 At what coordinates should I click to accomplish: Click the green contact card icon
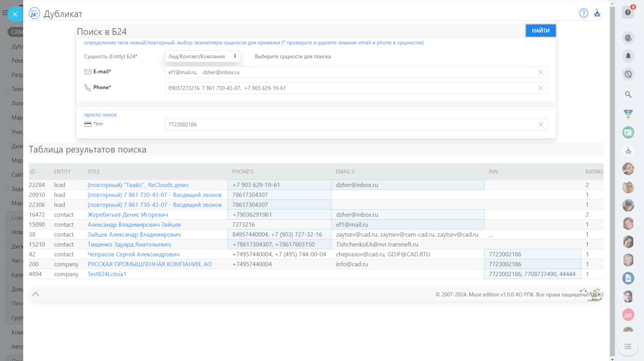[x=628, y=133]
